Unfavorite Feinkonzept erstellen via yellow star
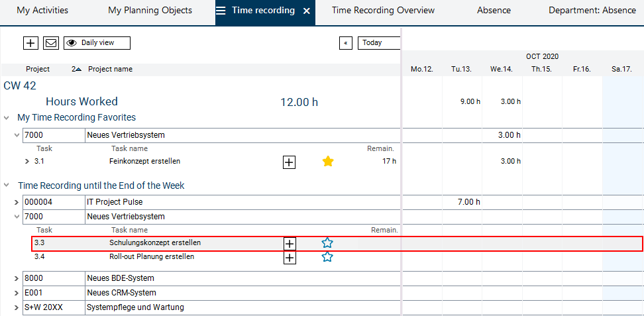 pyautogui.click(x=328, y=161)
